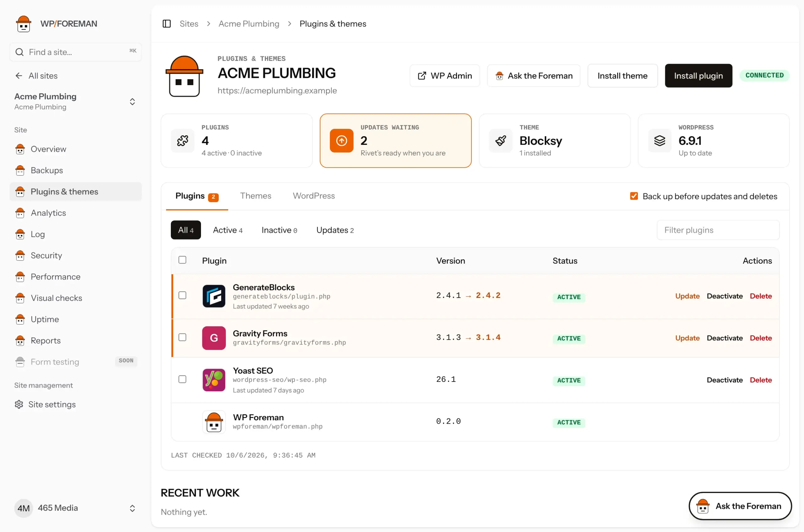
Task: Open WP Admin button
Action: coord(445,76)
